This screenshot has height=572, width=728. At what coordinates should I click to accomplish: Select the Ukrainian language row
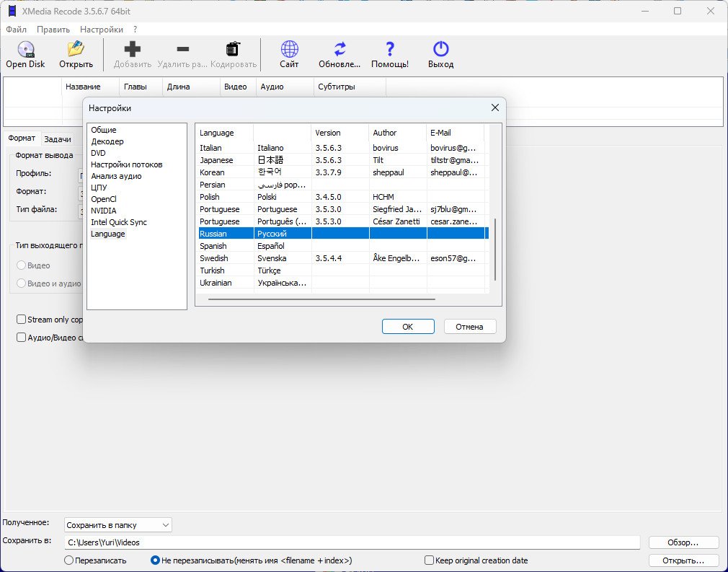point(342,283)
